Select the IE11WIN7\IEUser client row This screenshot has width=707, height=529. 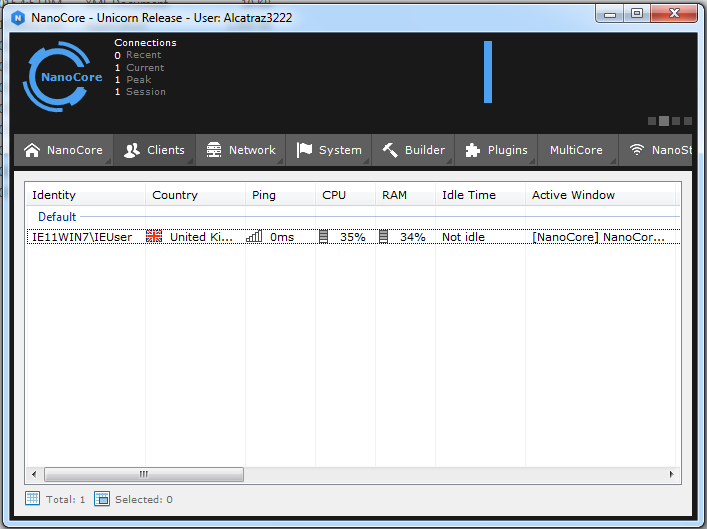354,237
